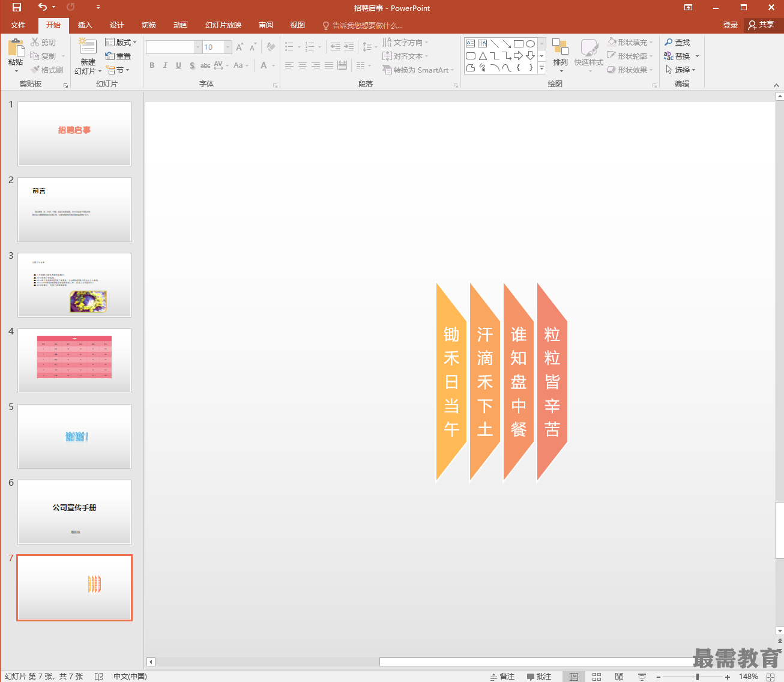Toggle Bold formatting
The image size is (784, 682).
click(152, 65)
